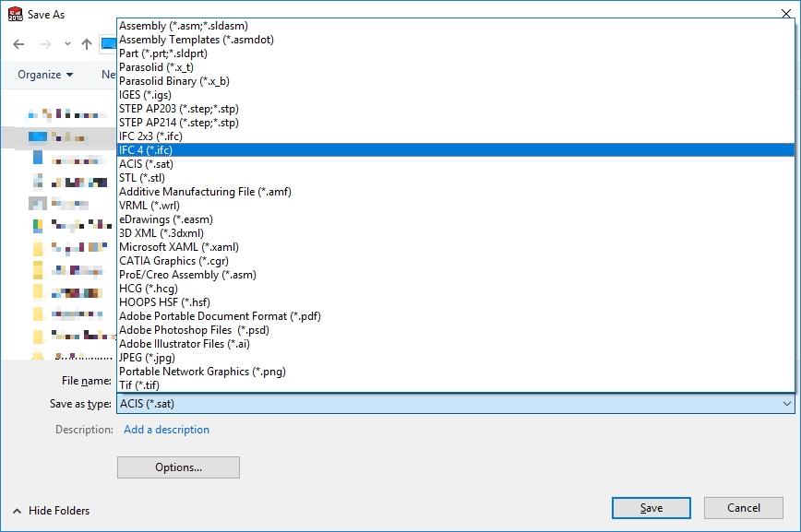Choose eDrawings (*.easm) format
This screenshot has height=532, width=801.
coord(456,219)
